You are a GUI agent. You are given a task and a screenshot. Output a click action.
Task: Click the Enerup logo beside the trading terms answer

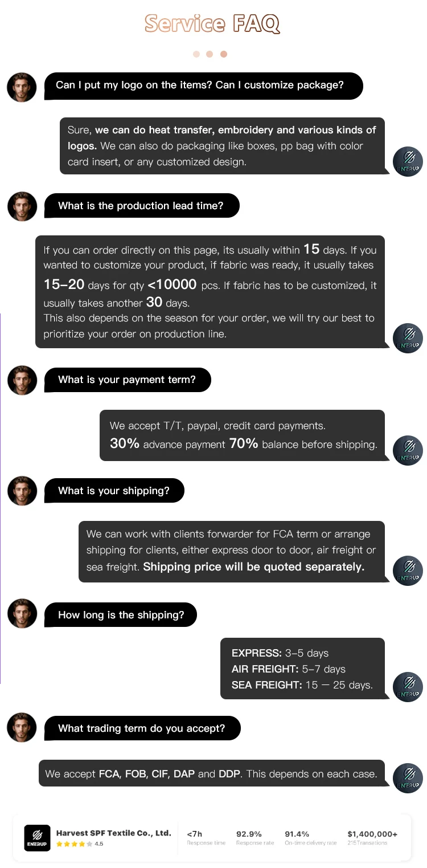(408, 778)
